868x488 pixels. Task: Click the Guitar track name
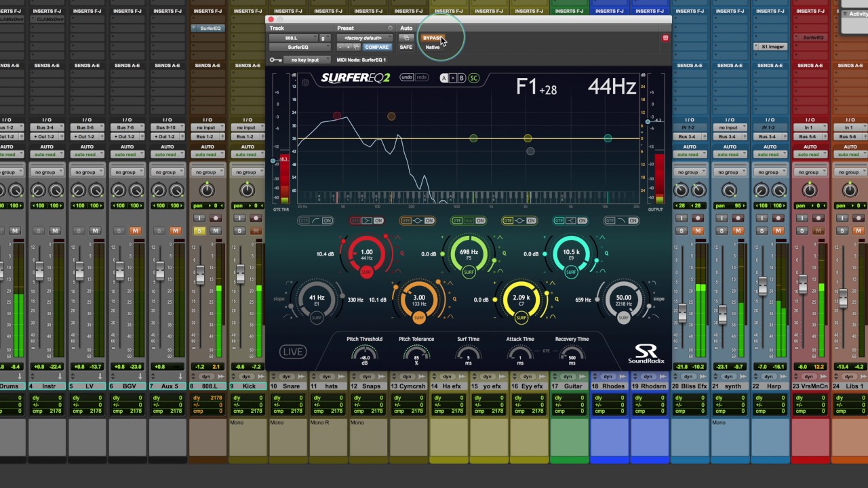(x=574, y=386)
